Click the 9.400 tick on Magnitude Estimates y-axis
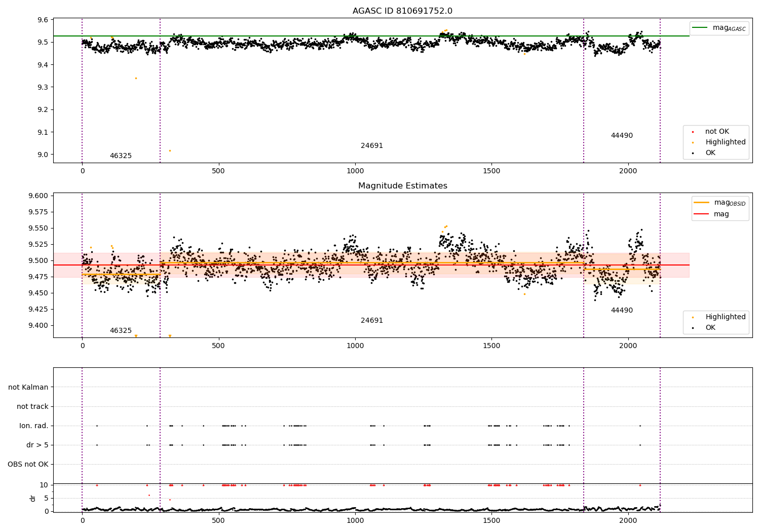760x532 pixels. click(38, 326)
